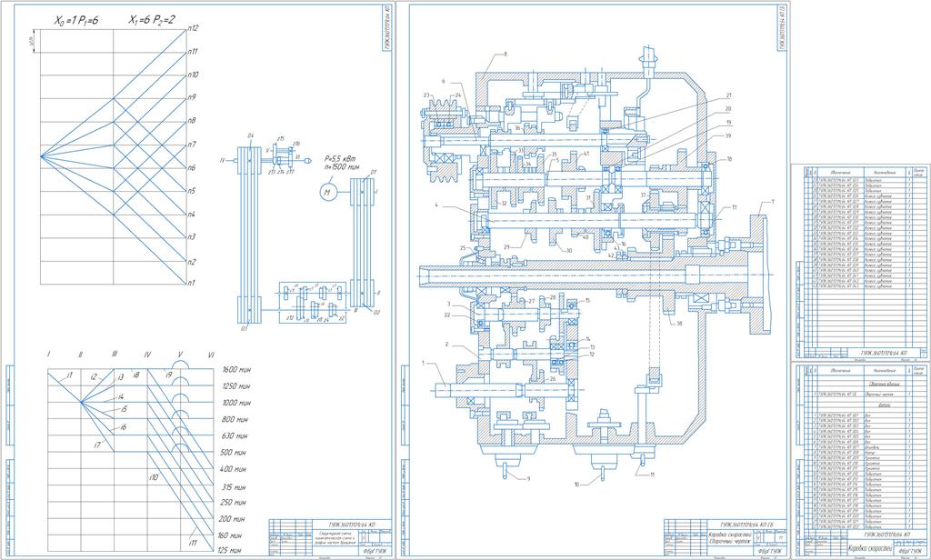Pick the i9 ratio label on the speed chart
Viewport: 931px width, 560px height.
[x=168, y=375]
